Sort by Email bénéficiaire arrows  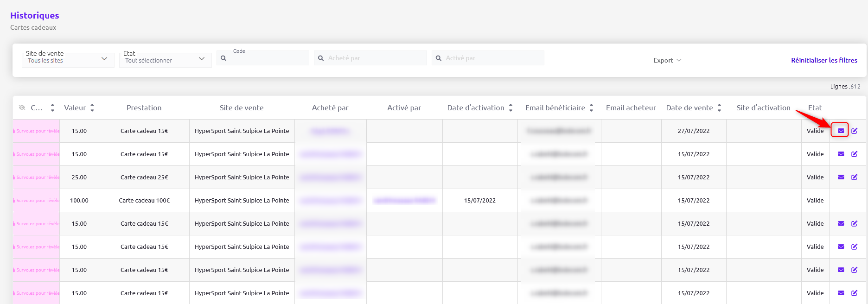click(x=591, y=108)
